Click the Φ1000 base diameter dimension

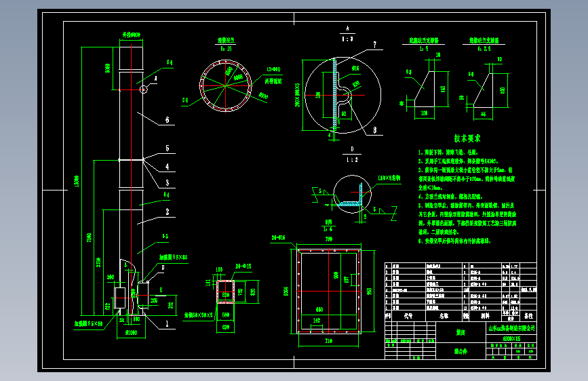click(x=131, y=333)
